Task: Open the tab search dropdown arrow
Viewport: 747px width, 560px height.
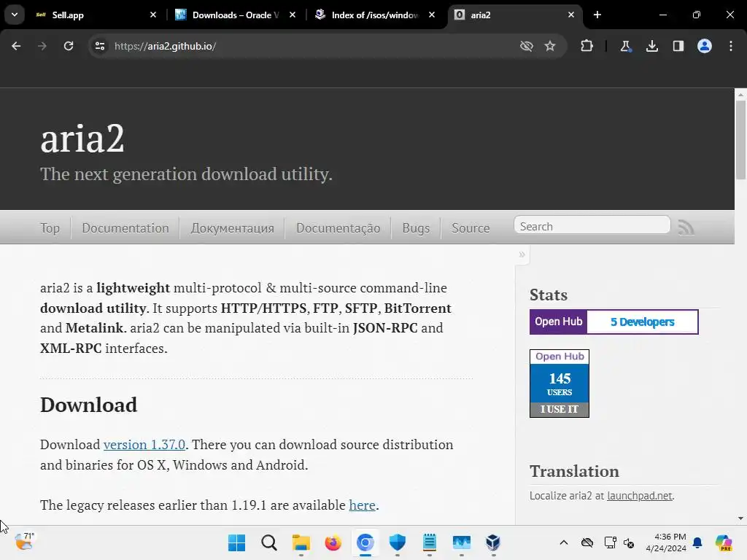Action: click(15, 15)
